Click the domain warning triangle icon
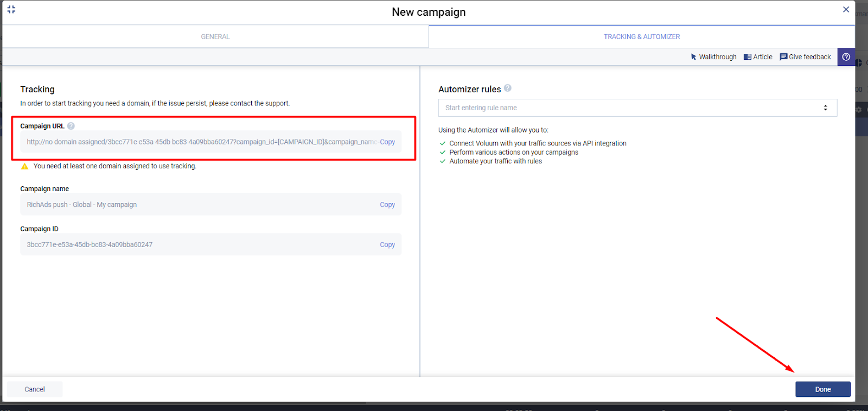868x411 pixels. coord(24,167)
